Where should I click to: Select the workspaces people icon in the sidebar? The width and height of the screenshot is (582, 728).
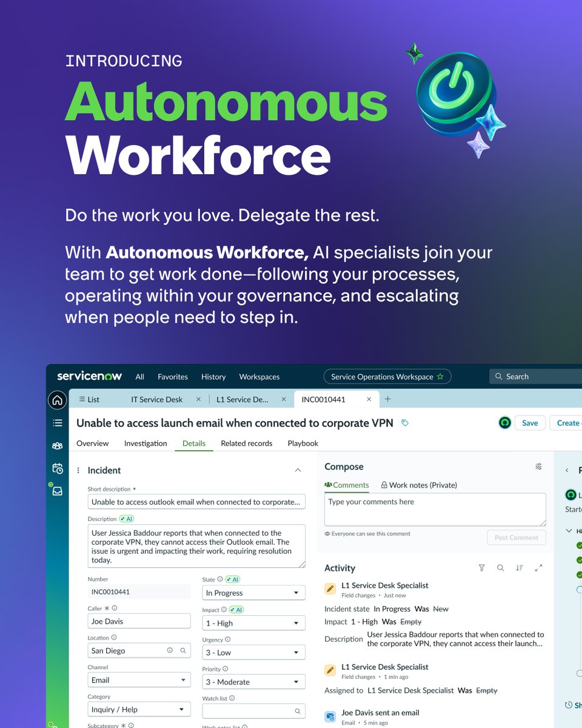(57, 447)
